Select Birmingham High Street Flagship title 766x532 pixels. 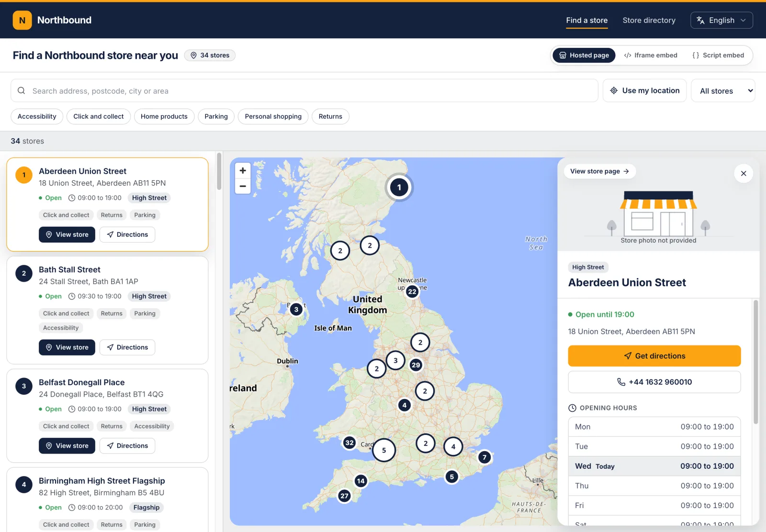pos(101,481)
